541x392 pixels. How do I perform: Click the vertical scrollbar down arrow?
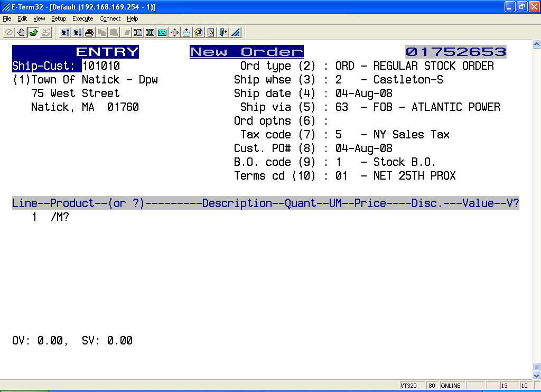tap(537, 376)
